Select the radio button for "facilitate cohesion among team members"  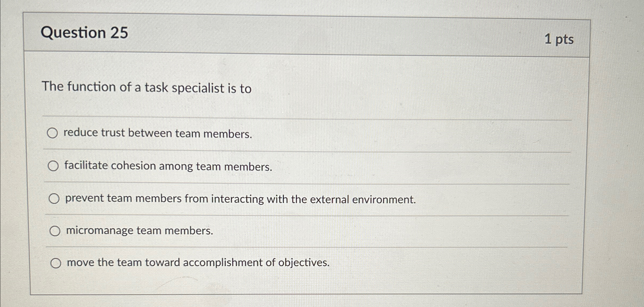(x=54, y=165)
